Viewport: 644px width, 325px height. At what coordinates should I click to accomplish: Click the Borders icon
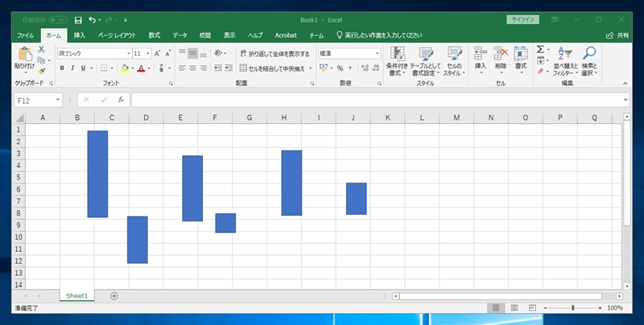104,68
